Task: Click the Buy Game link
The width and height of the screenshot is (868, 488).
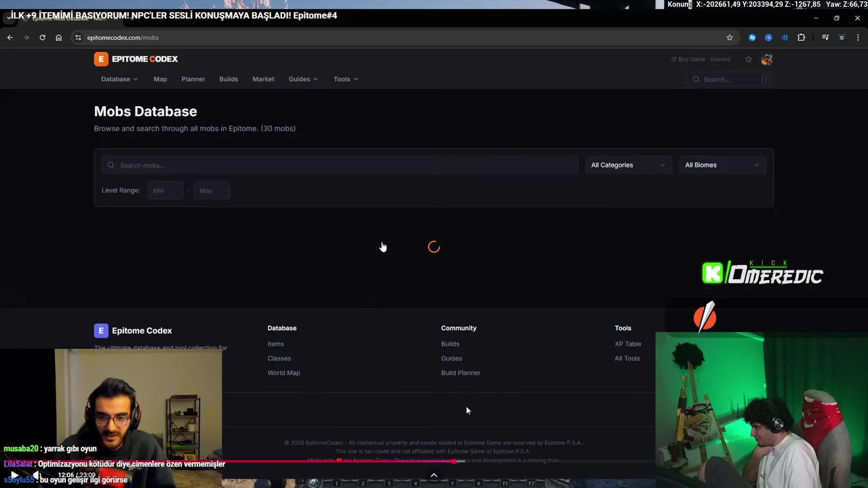Action: (x=688, y=60)
